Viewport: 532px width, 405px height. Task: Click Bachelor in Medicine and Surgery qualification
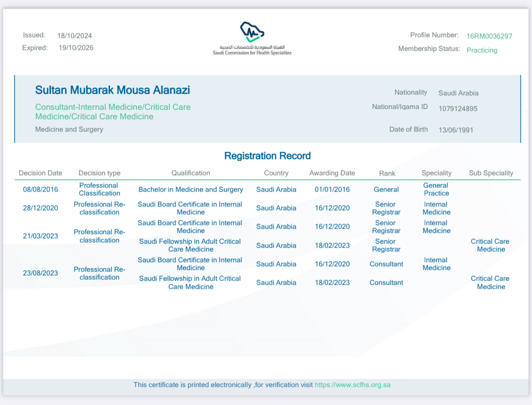coord(191,190)
